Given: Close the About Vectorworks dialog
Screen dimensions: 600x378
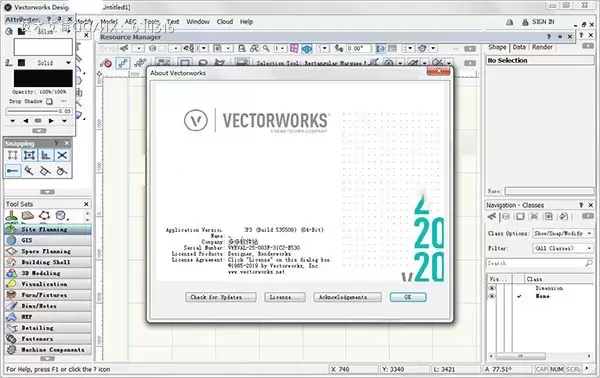Looking at the screenshot, I should (439, 71).
